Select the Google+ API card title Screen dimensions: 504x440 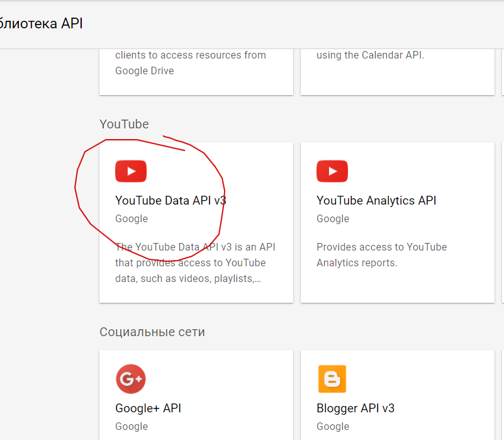click(x=148, y=409)
